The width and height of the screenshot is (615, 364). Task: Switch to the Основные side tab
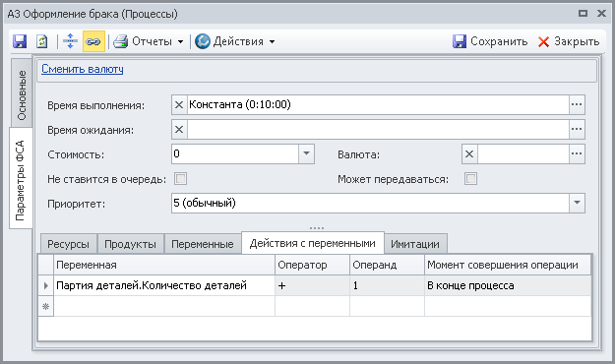coord(22,93)
